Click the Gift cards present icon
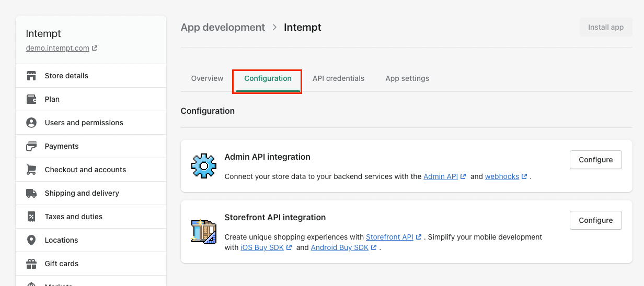 click(x=31, y=264)
